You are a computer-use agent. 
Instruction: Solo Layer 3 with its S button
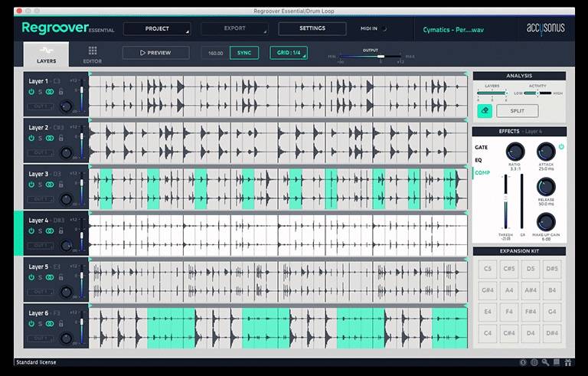[x=41, y=185]
